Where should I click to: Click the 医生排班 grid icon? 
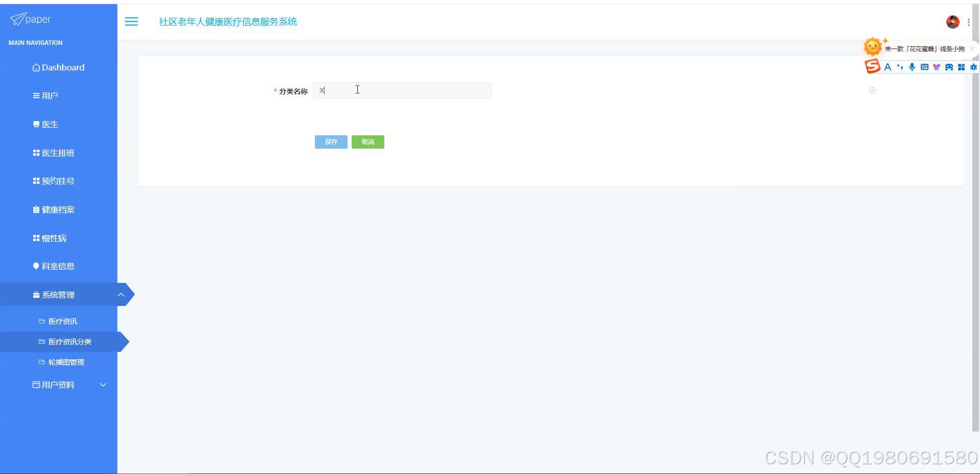tap(36, 153)
